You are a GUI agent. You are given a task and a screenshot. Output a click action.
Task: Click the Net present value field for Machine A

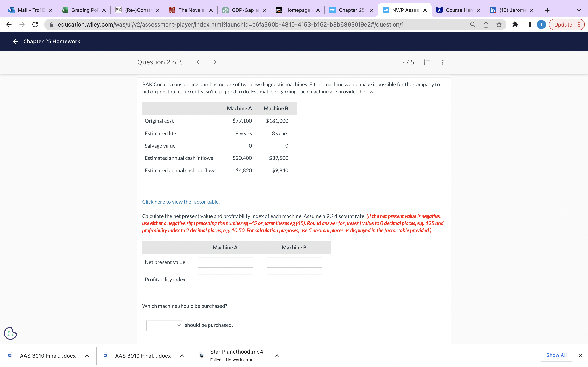[x=225, y=262]
